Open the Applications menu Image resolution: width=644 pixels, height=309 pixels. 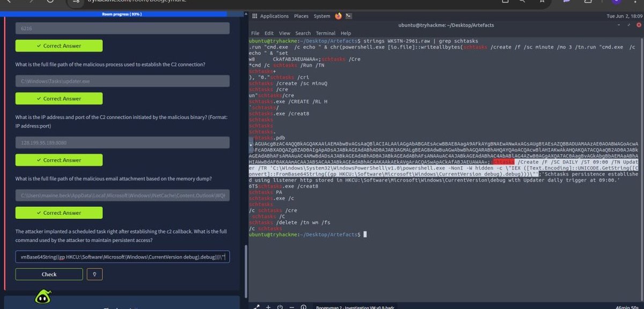(274, 16)
